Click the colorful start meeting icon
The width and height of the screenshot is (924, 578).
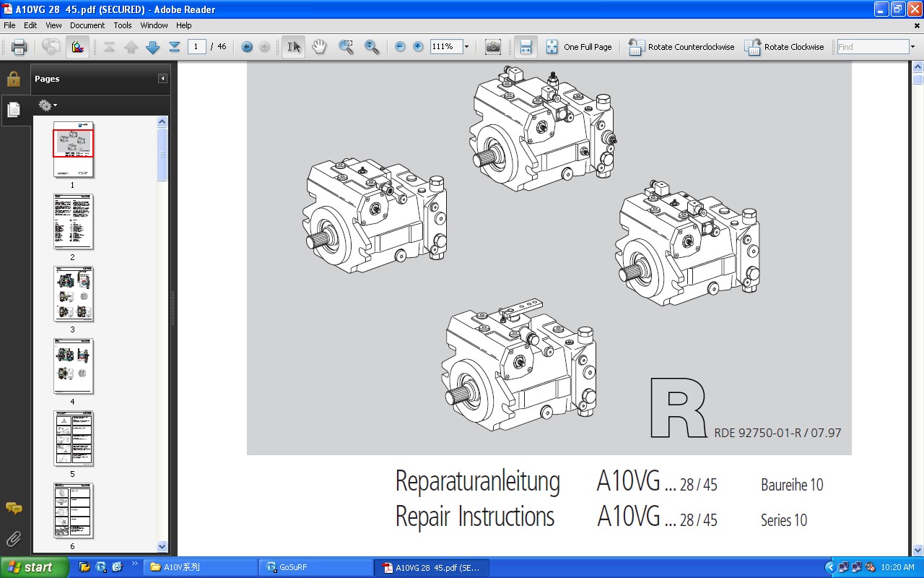77,47
